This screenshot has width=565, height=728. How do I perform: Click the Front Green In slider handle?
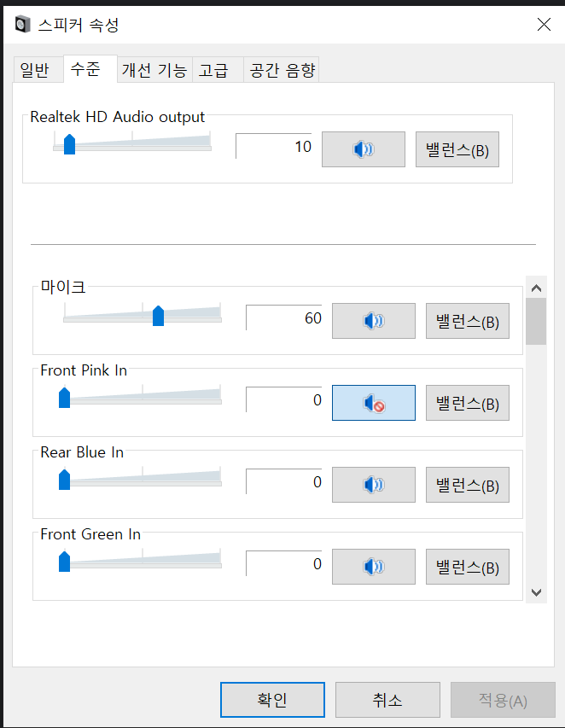coord(65,562)
